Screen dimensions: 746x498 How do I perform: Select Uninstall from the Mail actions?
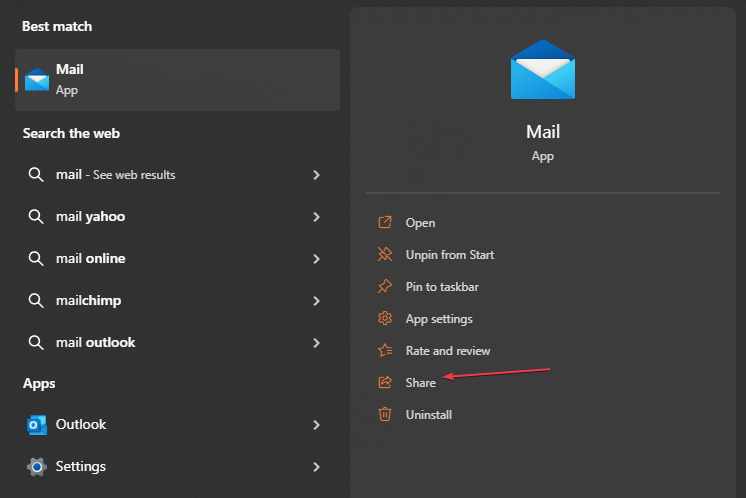429,414
